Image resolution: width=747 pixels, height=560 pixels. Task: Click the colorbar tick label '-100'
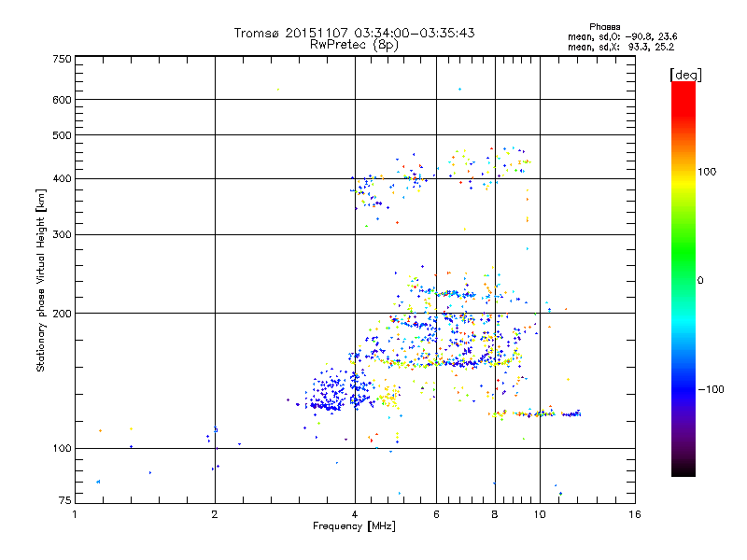click(711, 389)
